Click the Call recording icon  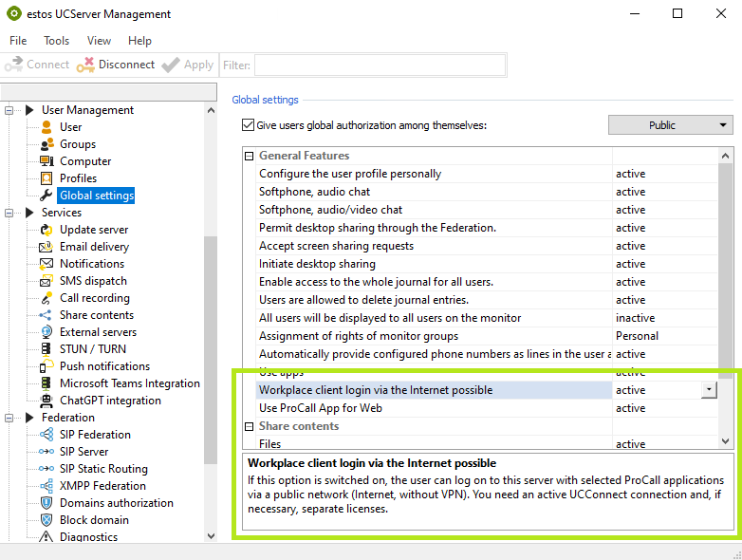[46, 298]
